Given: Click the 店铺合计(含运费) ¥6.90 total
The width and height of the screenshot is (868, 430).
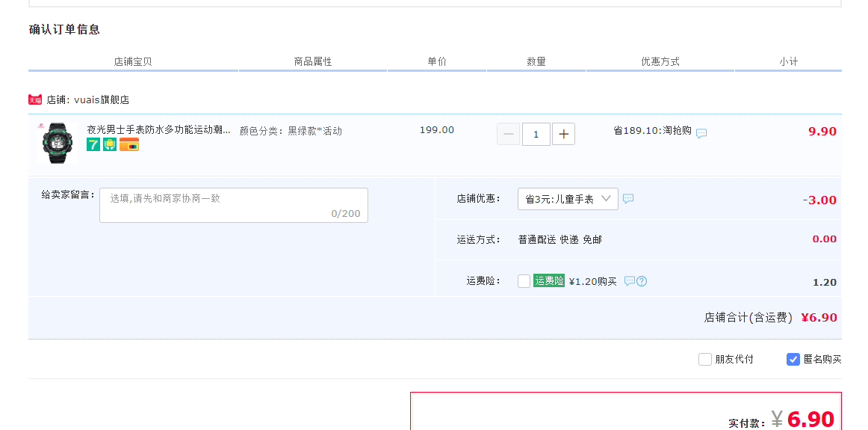Looking at the screenshot, I should pos(771,318).
